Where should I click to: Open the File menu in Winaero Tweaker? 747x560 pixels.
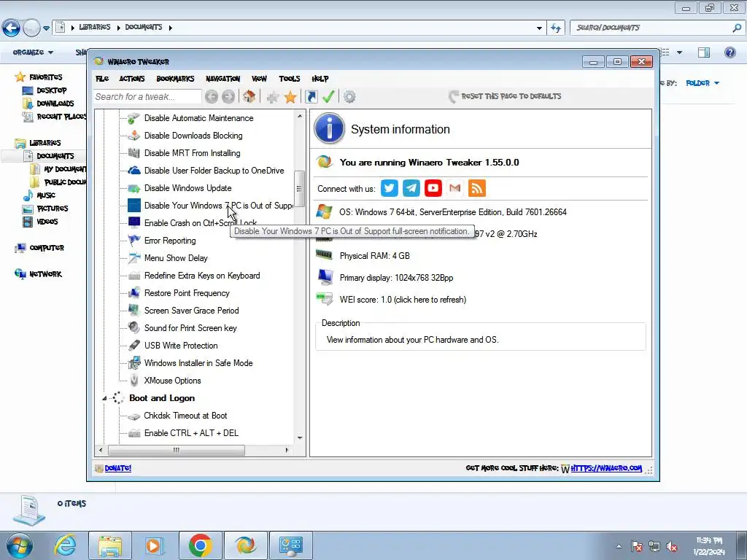click(x=102, y=79)
